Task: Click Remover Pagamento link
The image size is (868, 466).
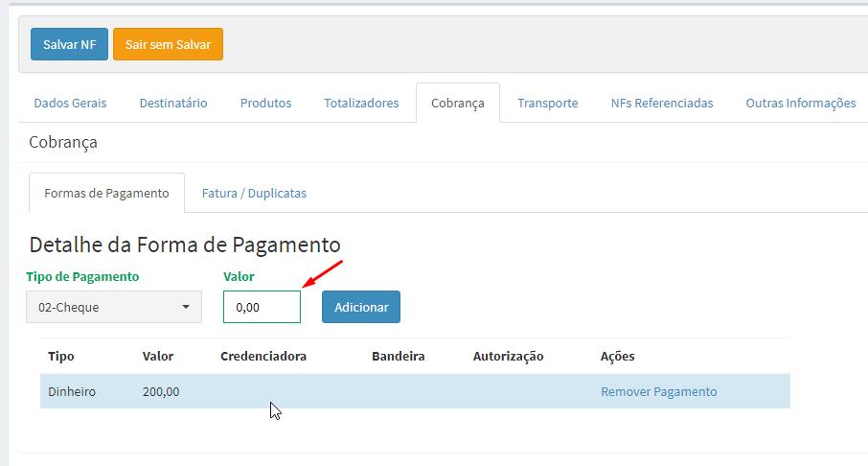Action: [659, 392]
